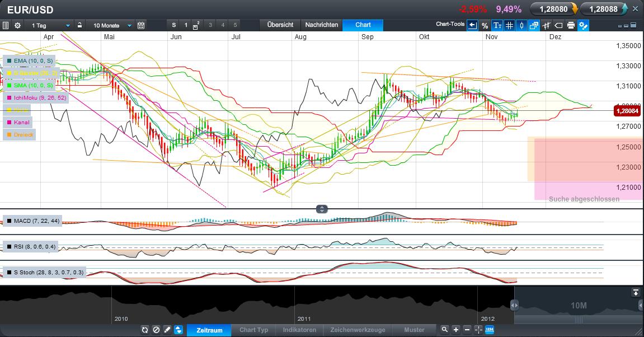The width and height of the screenshot is (644, 337).
Task: Toggle percent scale chart tool
Action: 485,26
